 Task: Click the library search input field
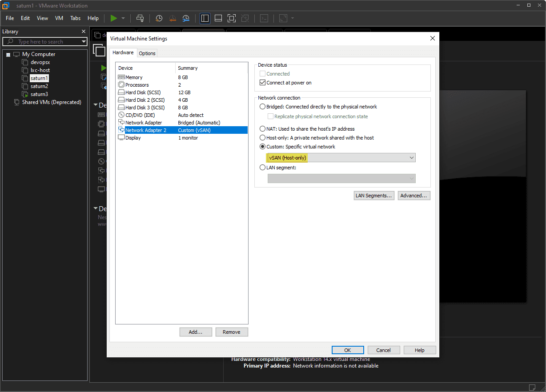pos(44,42)
